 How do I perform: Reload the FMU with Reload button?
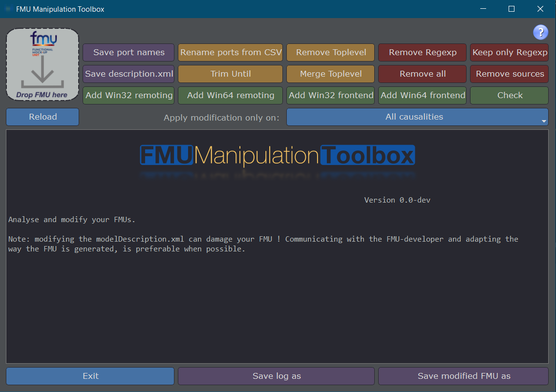(x=43, y=117)
